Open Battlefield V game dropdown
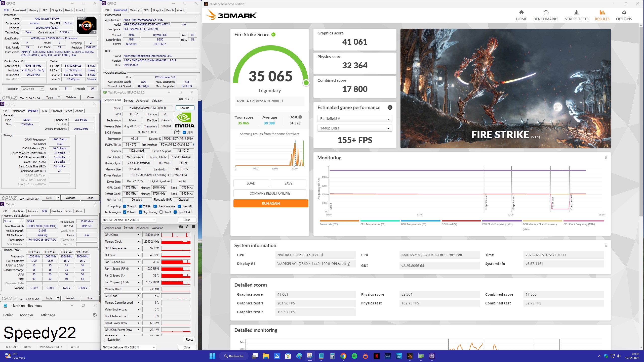The width and height of the screenshot is (644, 362). tap(355, 119)
